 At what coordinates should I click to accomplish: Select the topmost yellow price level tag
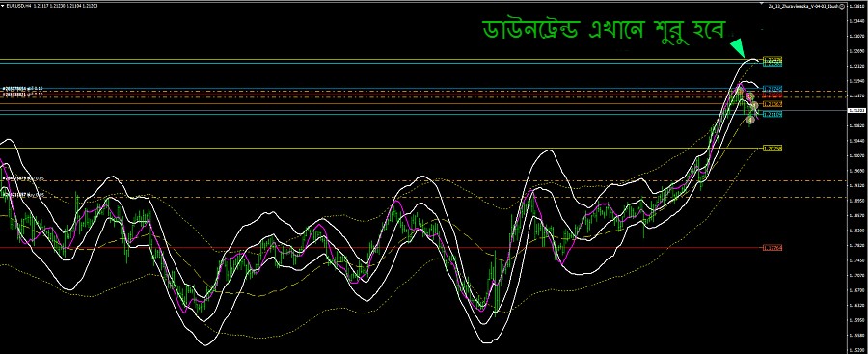773,59
